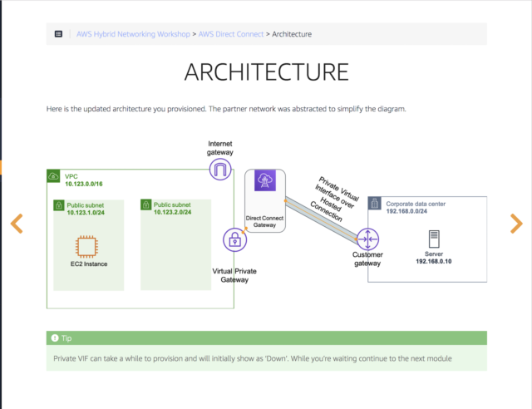
Task: Click the green VPC cloud icon
Action: tap(55, 176)
